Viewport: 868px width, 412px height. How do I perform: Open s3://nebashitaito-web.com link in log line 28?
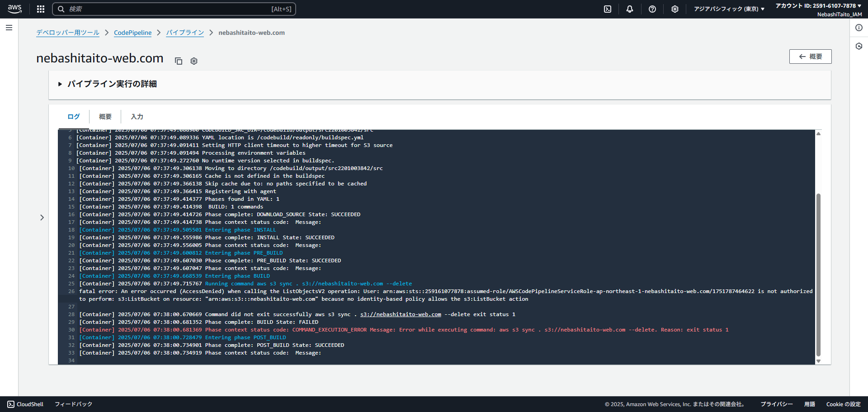tap(401, 314)
